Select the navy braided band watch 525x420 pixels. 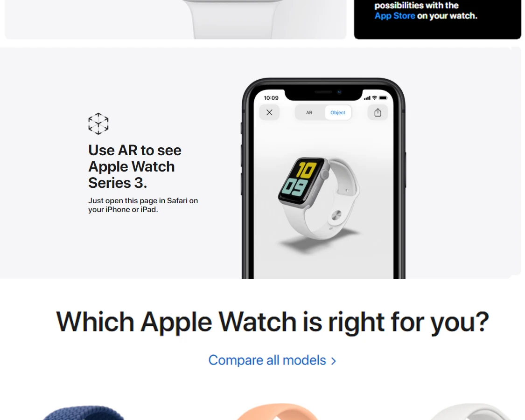click(x=84, y=413)
